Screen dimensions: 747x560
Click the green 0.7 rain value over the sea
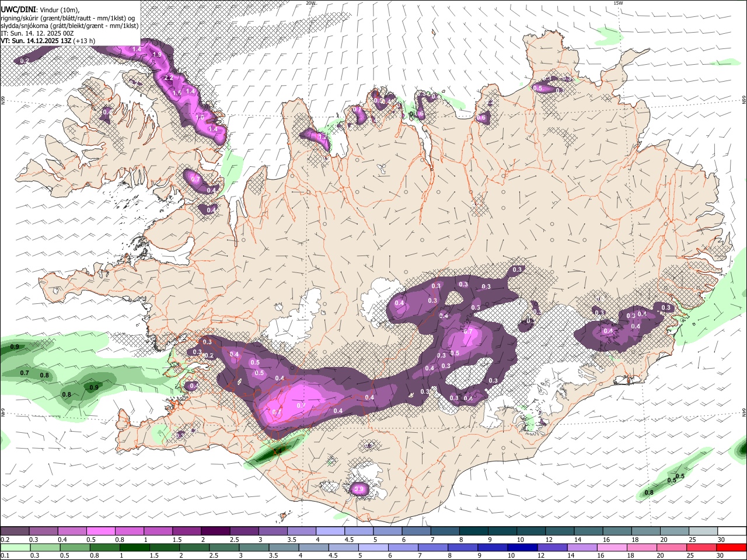25,373
